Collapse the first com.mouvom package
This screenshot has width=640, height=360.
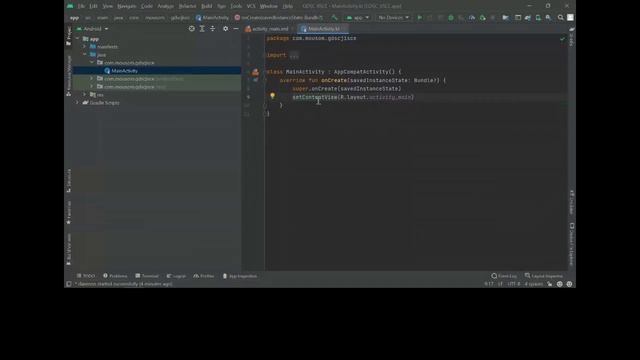tap(92, 63)
